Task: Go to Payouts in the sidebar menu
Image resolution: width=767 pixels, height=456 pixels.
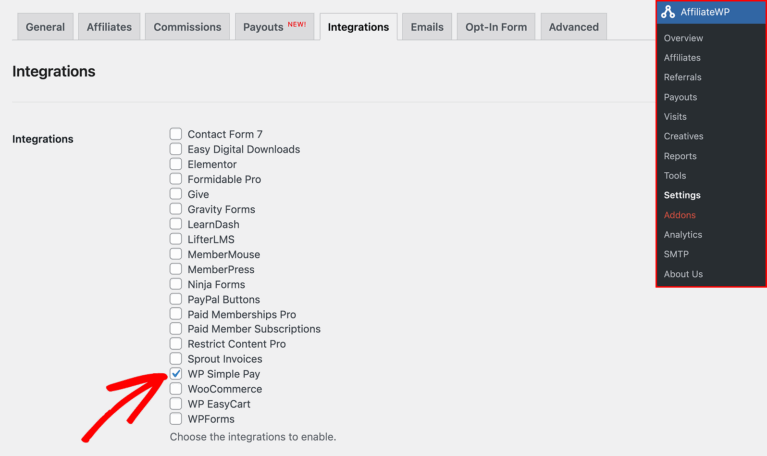Action: click(680, 97)
